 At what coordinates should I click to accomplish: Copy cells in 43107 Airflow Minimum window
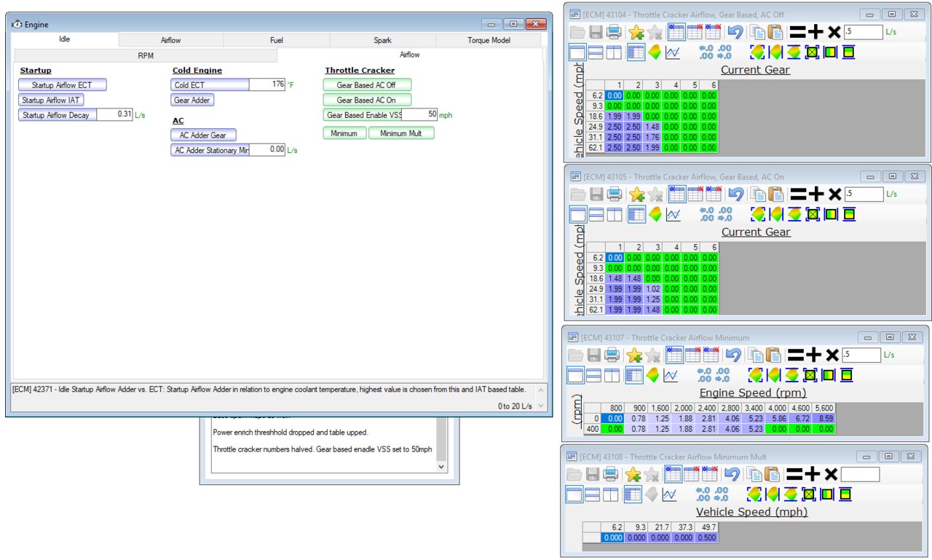[755, 355]
